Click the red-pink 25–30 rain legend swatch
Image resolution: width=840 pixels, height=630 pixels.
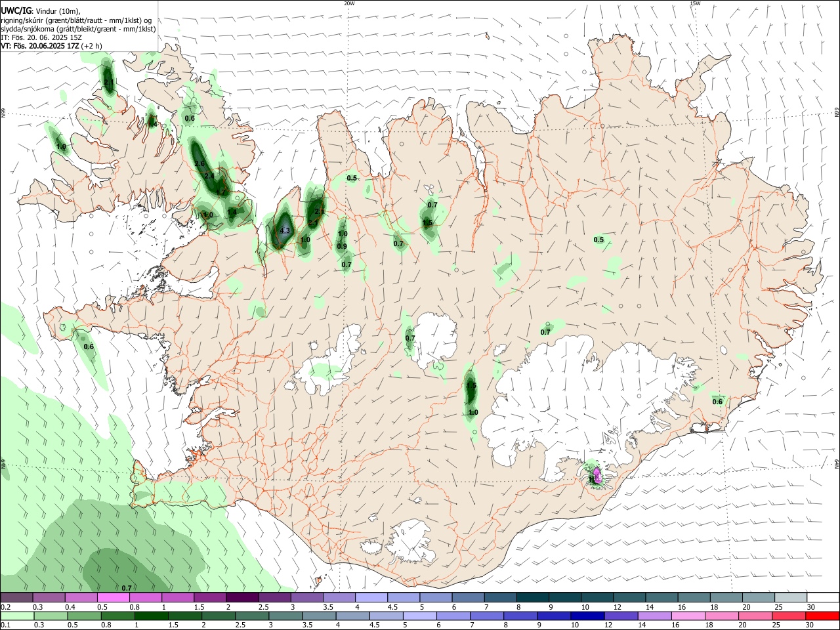pos(789,616)
